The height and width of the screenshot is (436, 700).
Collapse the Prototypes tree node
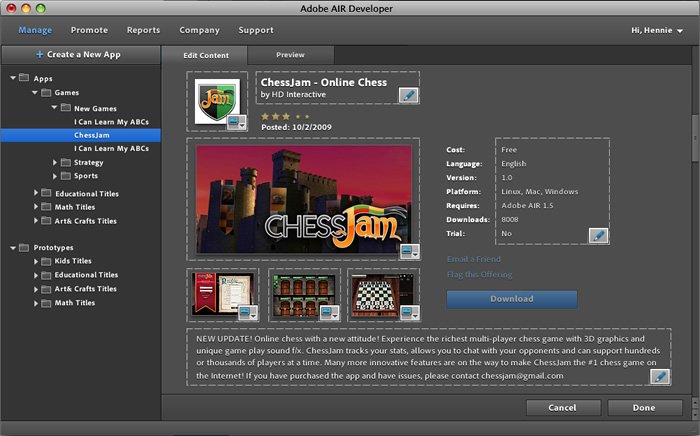tap(13, 247)
